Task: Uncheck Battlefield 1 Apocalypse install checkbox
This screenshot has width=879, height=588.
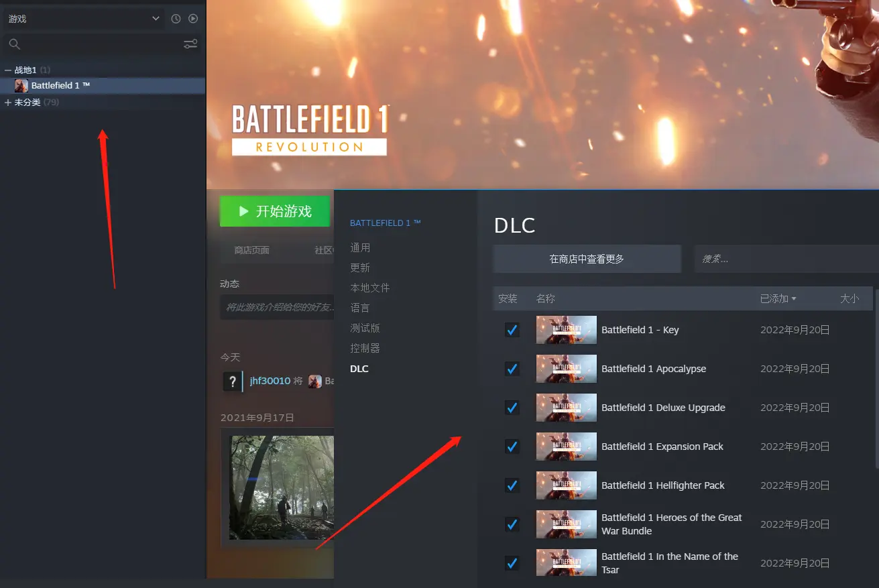Action: (x=512, y=369)
